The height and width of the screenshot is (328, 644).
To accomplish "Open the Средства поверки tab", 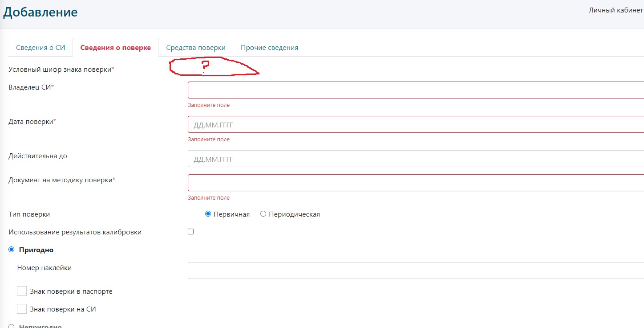I will (x=196, y=48).
